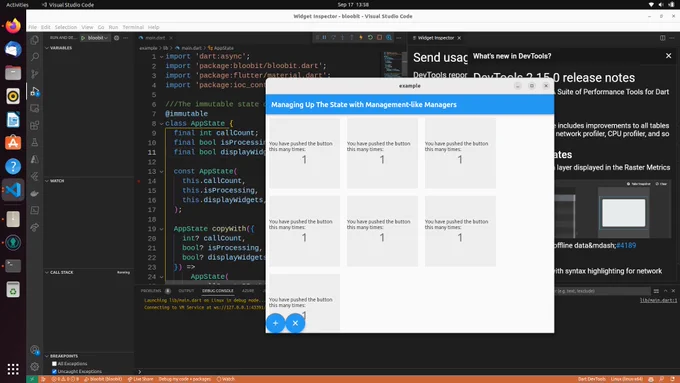Open the Azure icon in activity bar

[x=35, y=159]
